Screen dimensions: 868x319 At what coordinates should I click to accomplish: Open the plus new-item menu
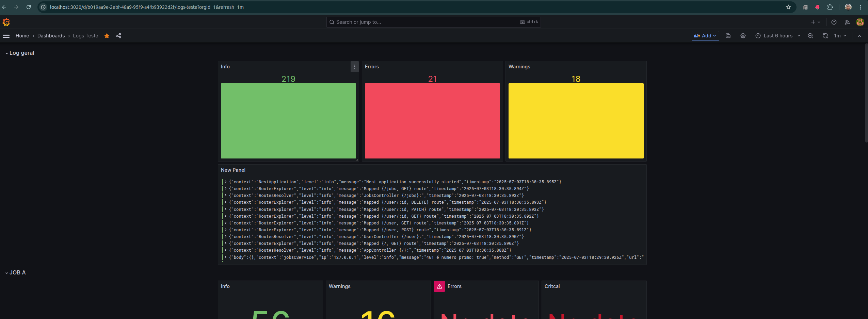[816, 22]
